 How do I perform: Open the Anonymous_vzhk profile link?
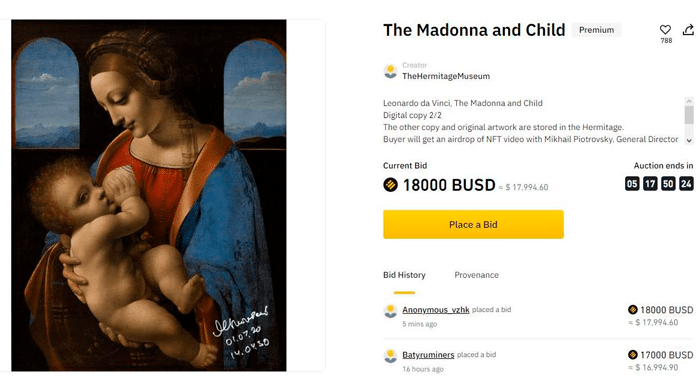(436, 310)
